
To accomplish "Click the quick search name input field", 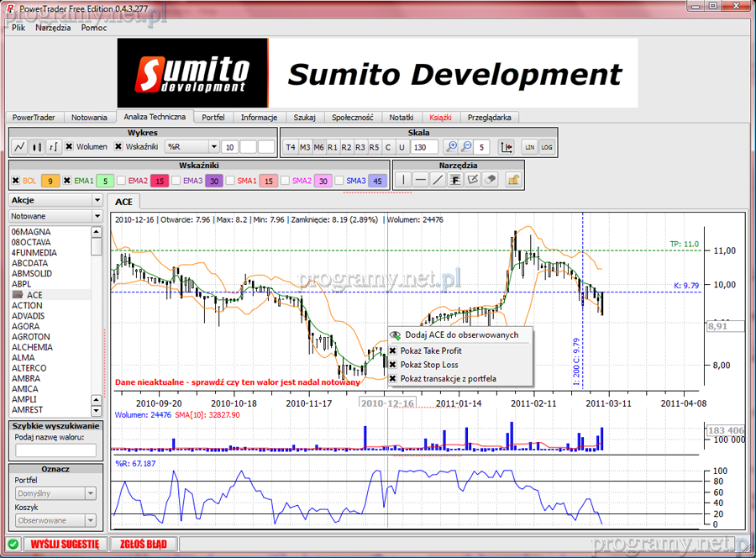I will 55,450.
